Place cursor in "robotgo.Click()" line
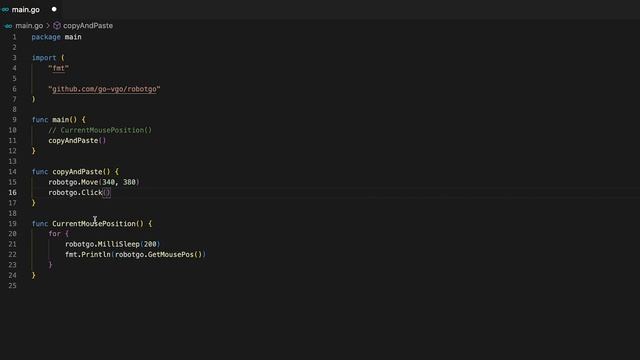This screenshot has width=640, height=360. (79, 193)
